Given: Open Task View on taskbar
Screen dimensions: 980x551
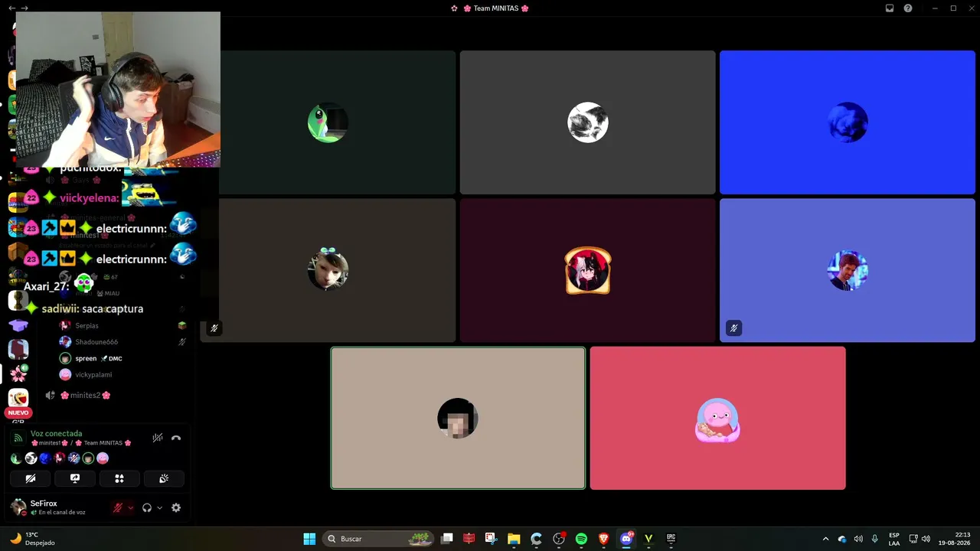Looking at the screenshot, I should click(x=447, y=539).
